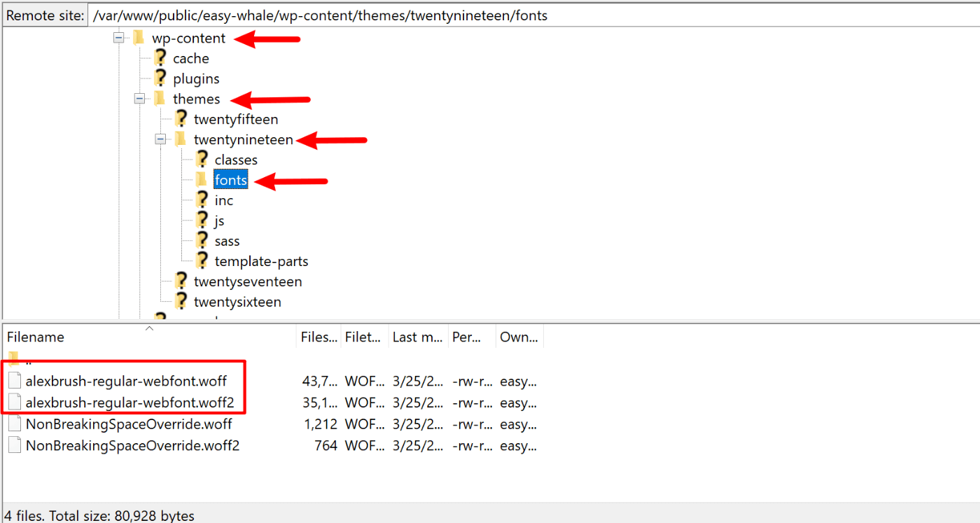Click the classes unknown-folder icon
980x523 pixels.
(x=202, y=160)
